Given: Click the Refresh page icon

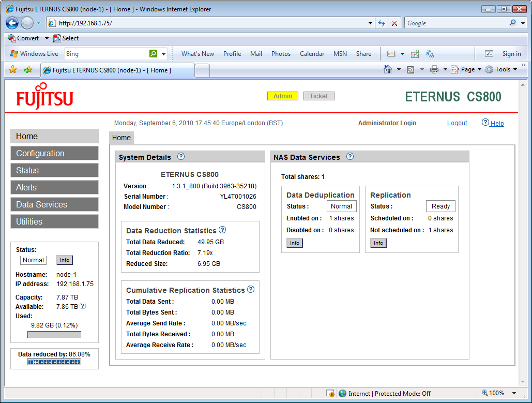Looking at the screenshot, I should point(382,23).
